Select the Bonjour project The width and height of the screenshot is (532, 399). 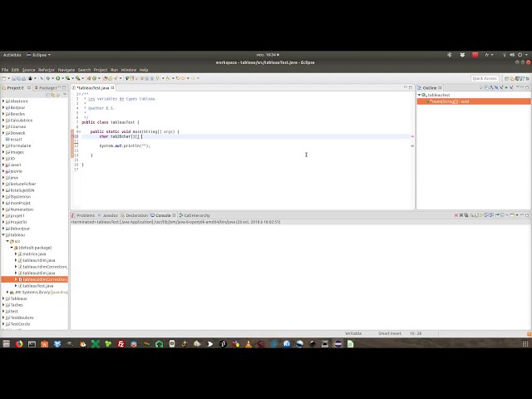click(x=17, y=107)
